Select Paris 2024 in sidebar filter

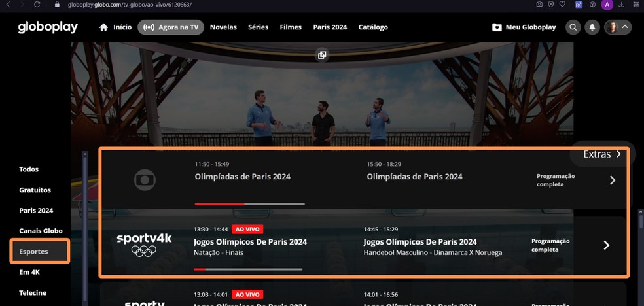[36, 211]
